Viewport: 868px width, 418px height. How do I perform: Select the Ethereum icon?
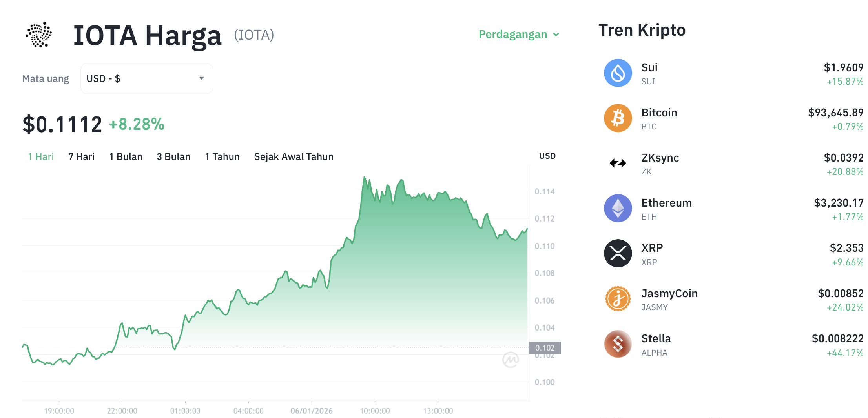pyautogui.click(x=618, y=208)
